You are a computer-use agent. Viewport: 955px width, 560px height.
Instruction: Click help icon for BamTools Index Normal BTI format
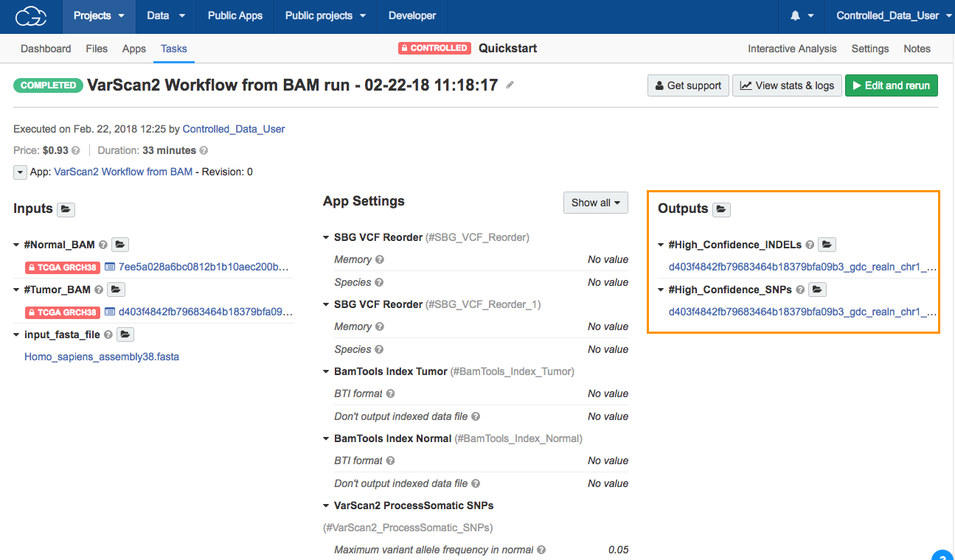click(391, 461)
